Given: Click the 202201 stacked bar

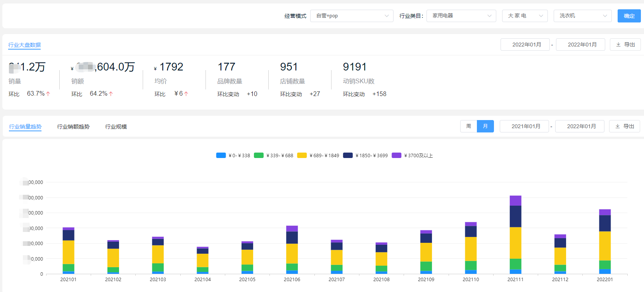Looking at the screenshot, I should click(x=605, y=242).
